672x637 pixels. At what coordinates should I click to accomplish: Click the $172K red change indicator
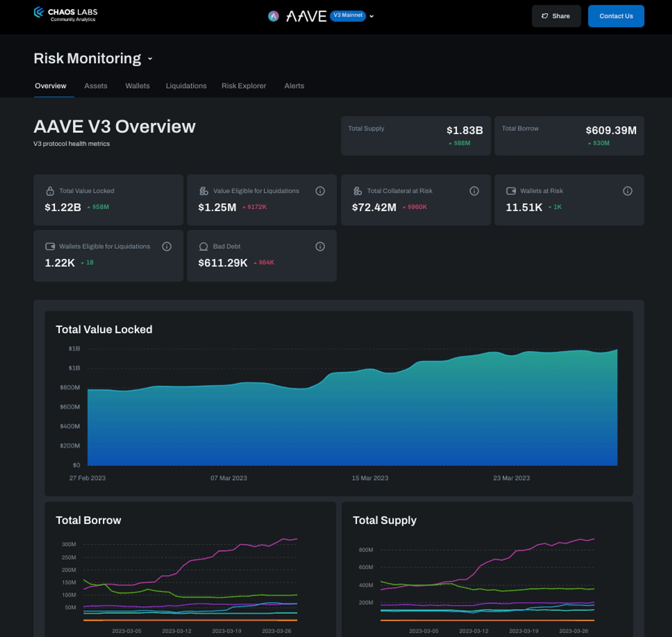(254, 207)
